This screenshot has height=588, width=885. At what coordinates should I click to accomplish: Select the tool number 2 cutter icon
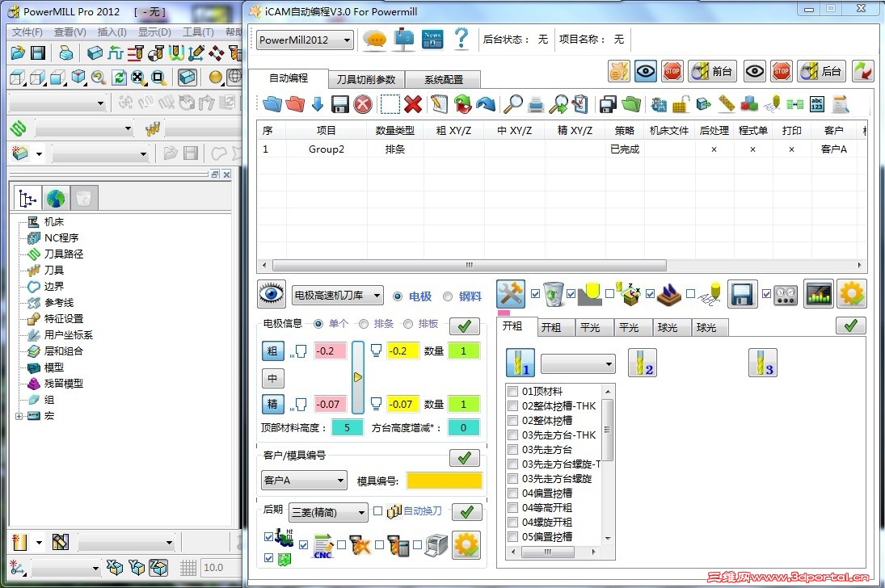643,363
